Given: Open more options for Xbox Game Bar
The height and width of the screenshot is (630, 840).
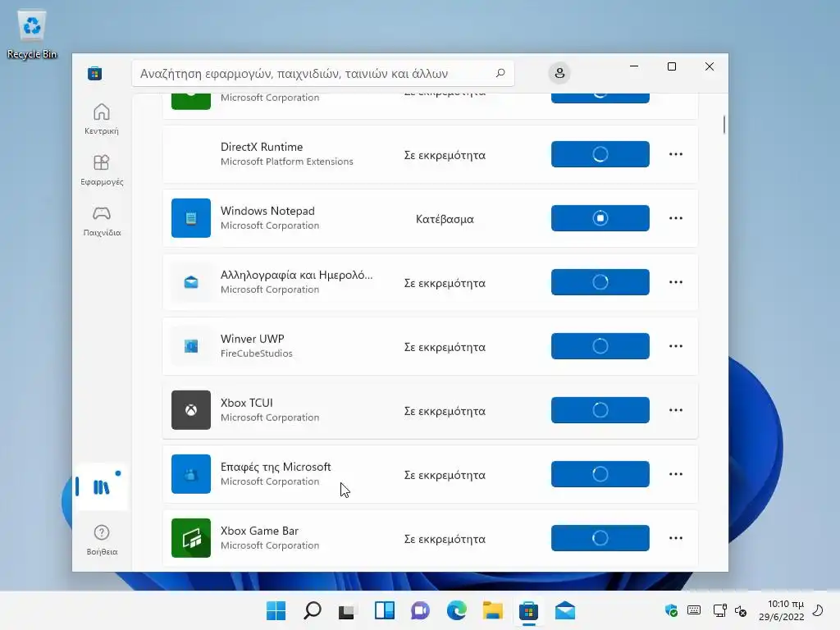Looking at the screenshot, I should [676, 538].
